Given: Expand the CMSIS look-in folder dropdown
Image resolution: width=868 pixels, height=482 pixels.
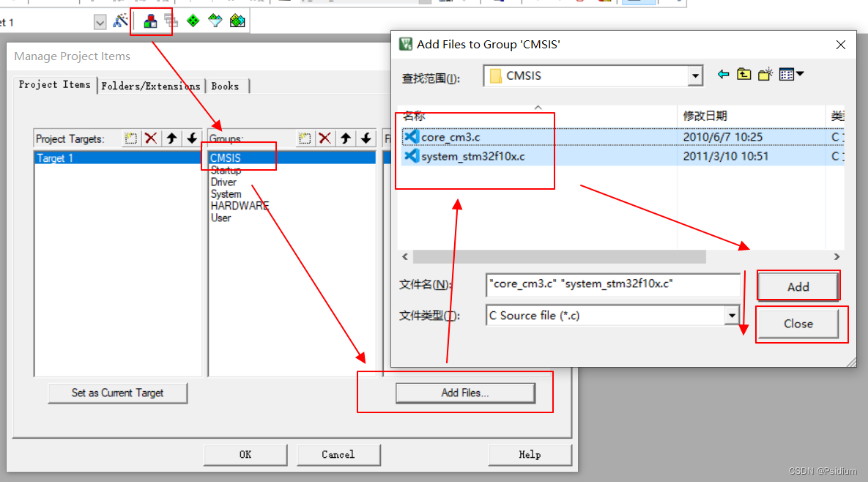Looking at the screenshot, I should (x=695, y=75).
